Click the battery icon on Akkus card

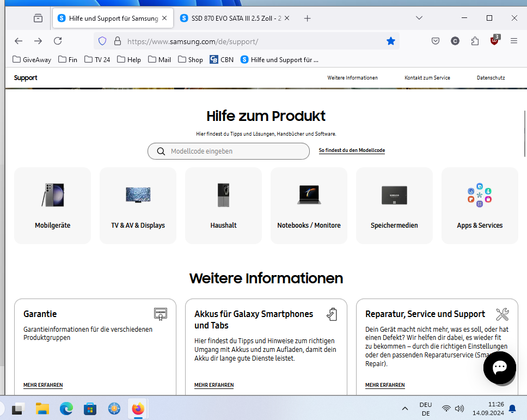click(332, 314)
